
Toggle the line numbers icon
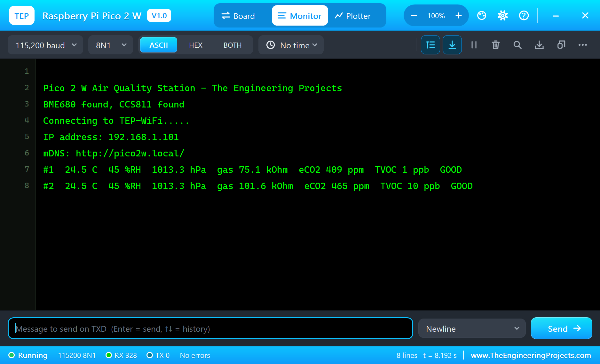pos(430,45)
